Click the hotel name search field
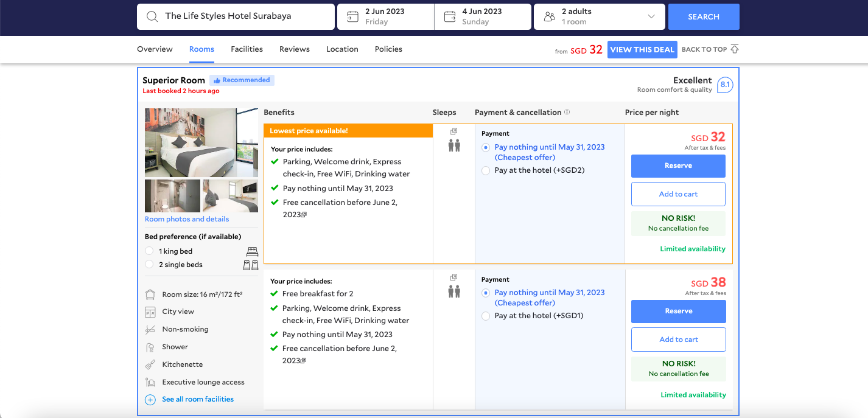This screenshot has width=868, height=418. [x=236, y=16]
